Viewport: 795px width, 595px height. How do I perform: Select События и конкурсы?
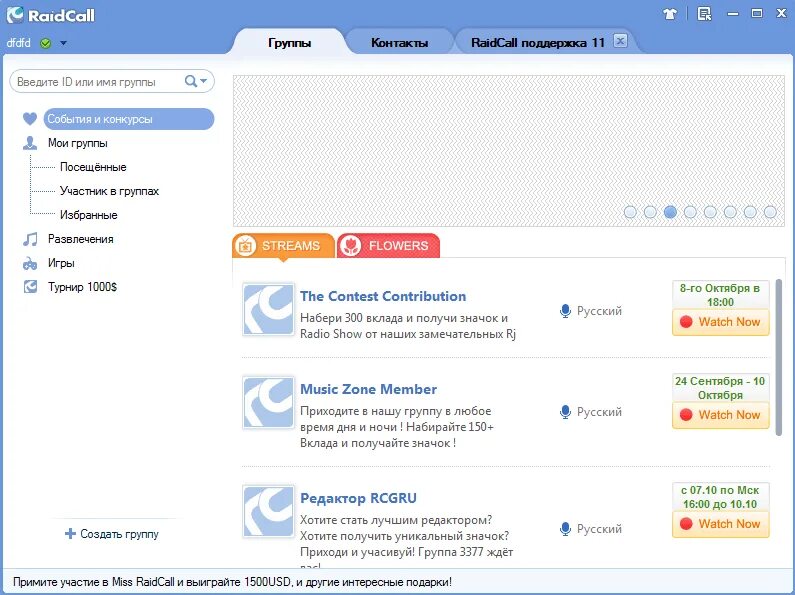[129, 119]
